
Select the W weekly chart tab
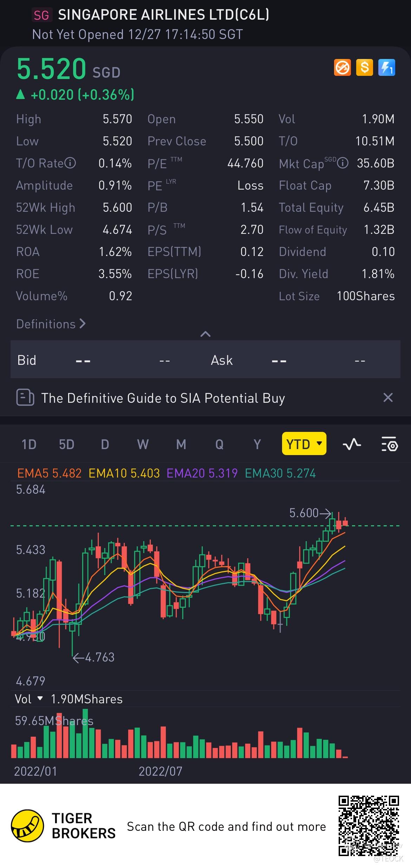point(143,444)
